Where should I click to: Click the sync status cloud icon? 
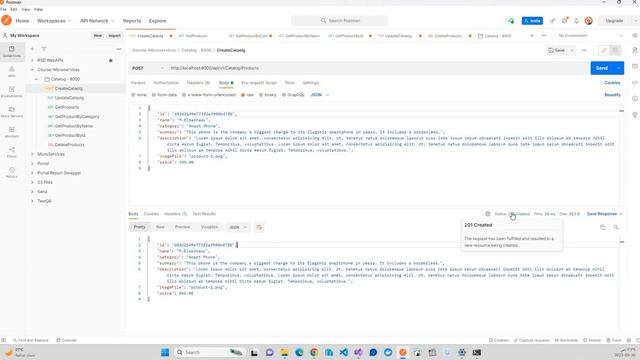pos(511,21)
